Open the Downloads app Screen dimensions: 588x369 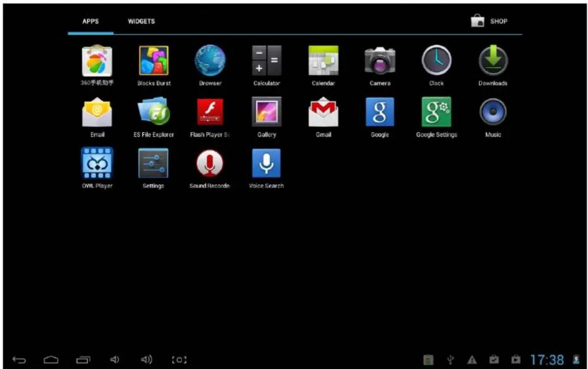(x=493, y=66)
